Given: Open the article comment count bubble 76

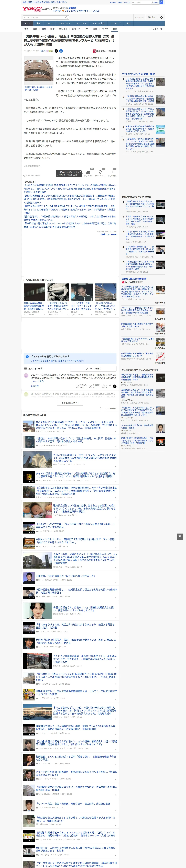Looking at the screenshot, I should 43,51.
